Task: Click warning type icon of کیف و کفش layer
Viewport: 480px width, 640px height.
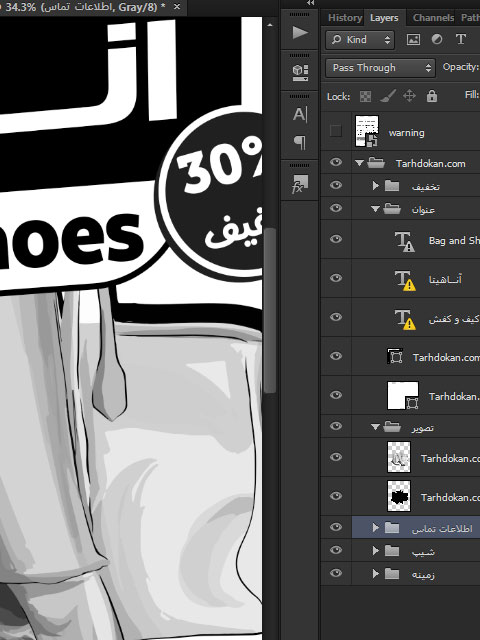Action: 404,319
